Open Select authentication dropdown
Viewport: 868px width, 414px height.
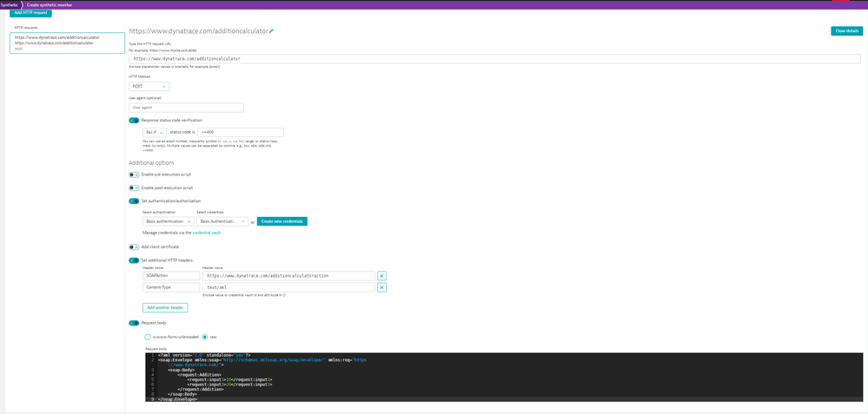169,221
